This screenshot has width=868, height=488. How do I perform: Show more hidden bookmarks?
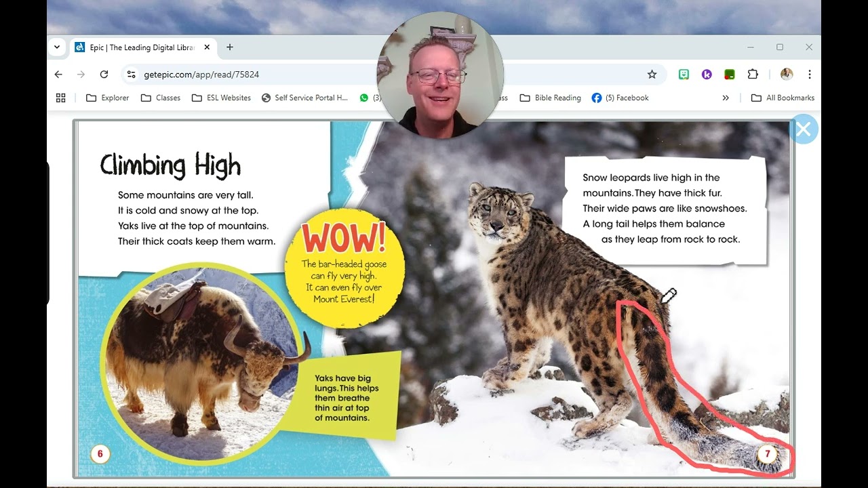point(726,98)
